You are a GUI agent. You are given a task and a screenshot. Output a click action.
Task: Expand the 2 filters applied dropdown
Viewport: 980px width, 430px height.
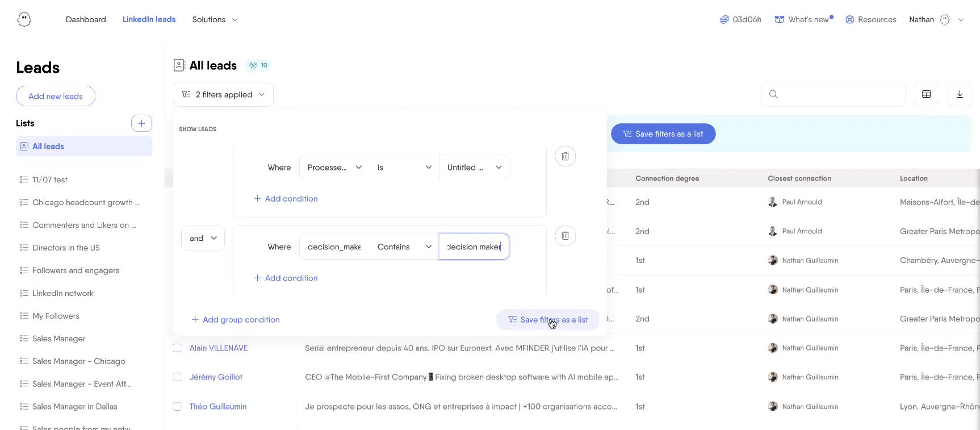223,94
